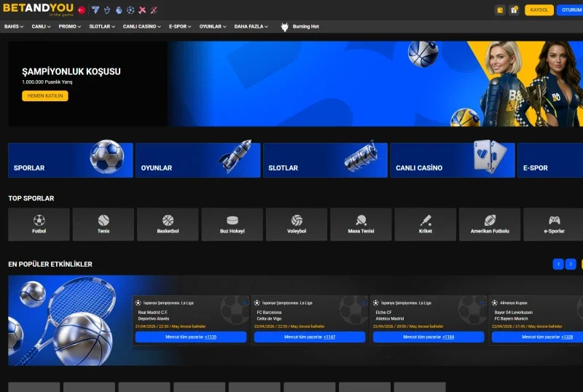The height and width of the screenshot is (392, 583).
Task: Select the Masa Tenisi sport tile
Action: pos(361,224)
